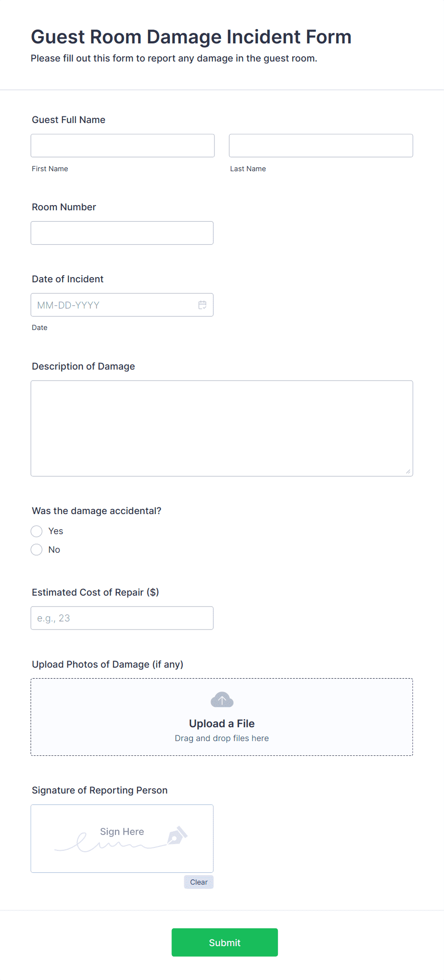The width and height of the screenshot is (444, 980).
Task: Click the Description of Damage text area
Action: coord(222,428)
